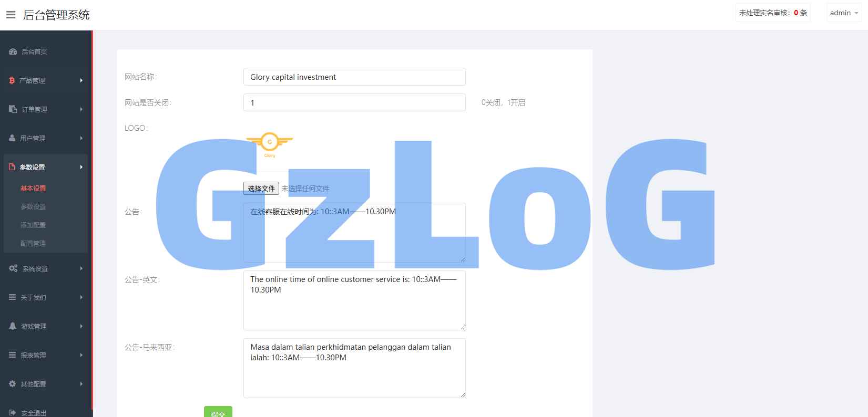The image size is (868, 417).
Task: Click the user icon for 用户管理
Action: click(x=12, y=138)
